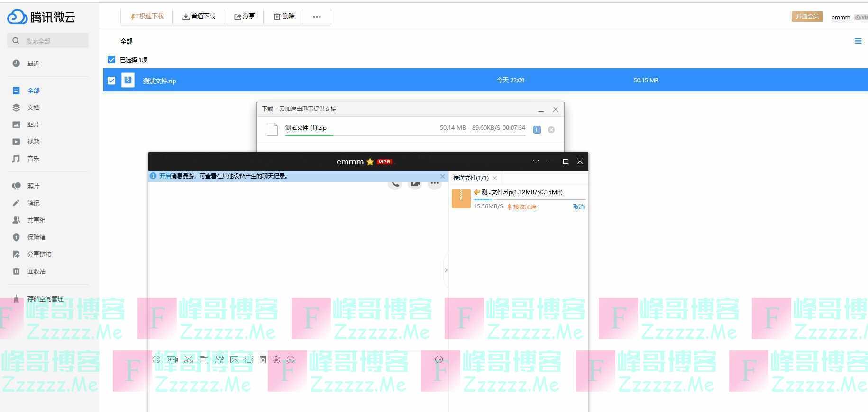Viewport: 868px width, 412px height.
Task: Click the 普通下载 button
Action: click(199, 17)
